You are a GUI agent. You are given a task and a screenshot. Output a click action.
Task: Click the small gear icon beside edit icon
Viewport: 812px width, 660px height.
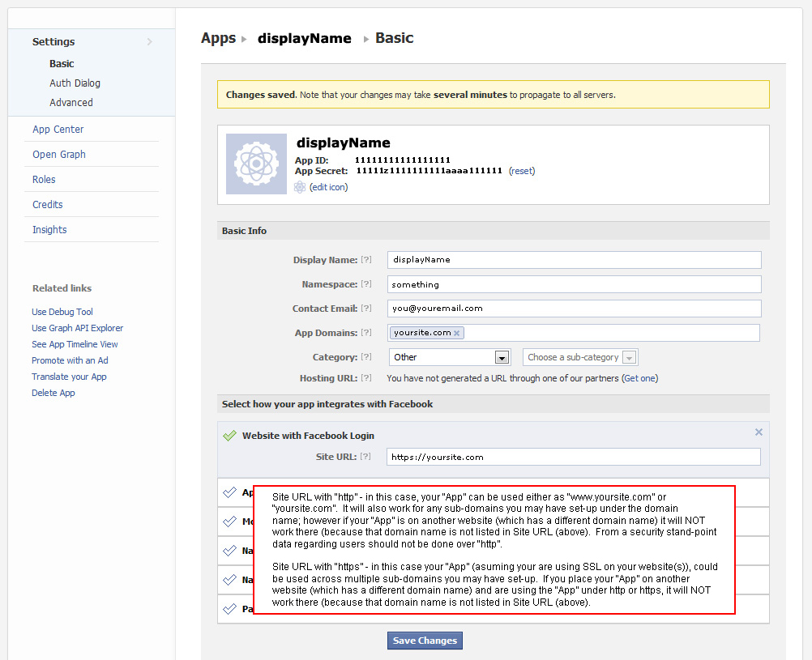pos(299,187)
